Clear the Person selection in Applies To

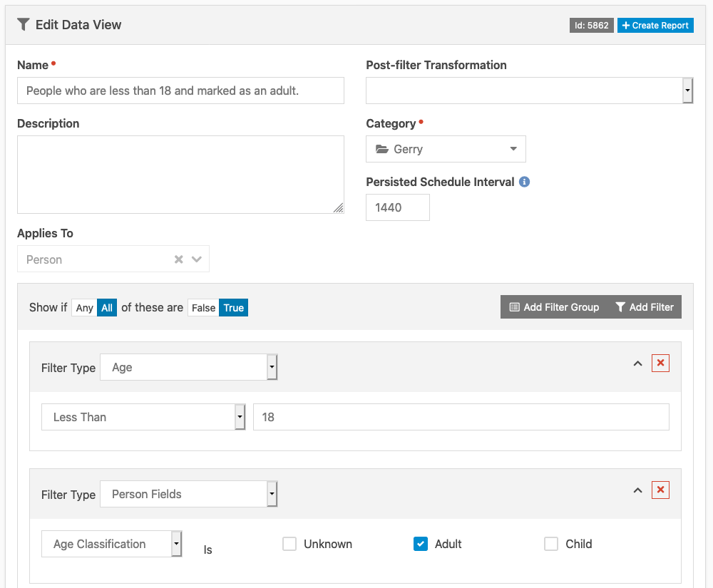coord(179,259)
